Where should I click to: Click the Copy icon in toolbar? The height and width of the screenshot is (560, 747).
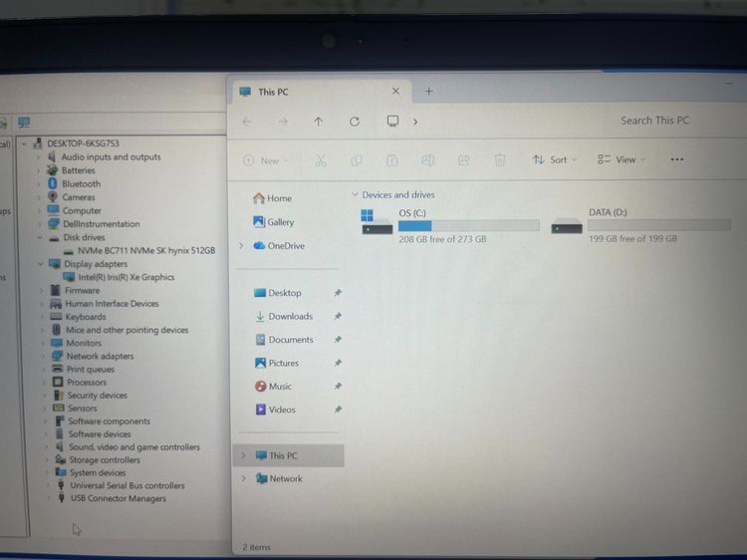pos(357,160)
